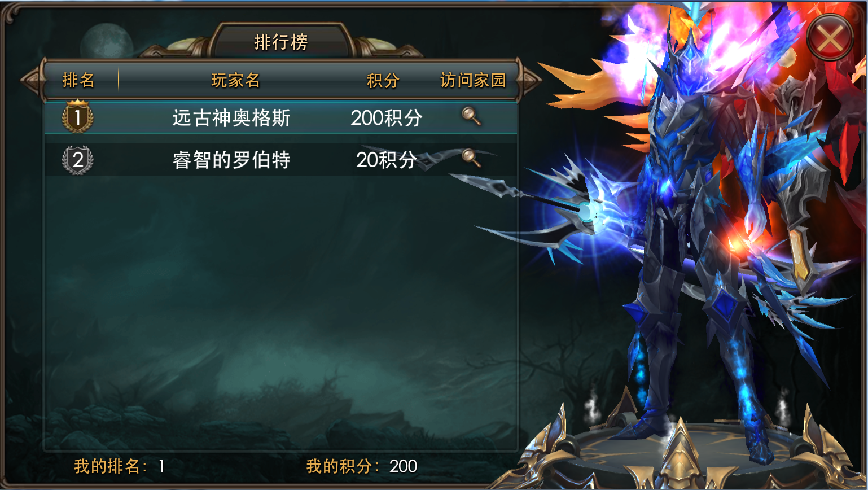Click the left ornate arrow beside 排名

33,80
